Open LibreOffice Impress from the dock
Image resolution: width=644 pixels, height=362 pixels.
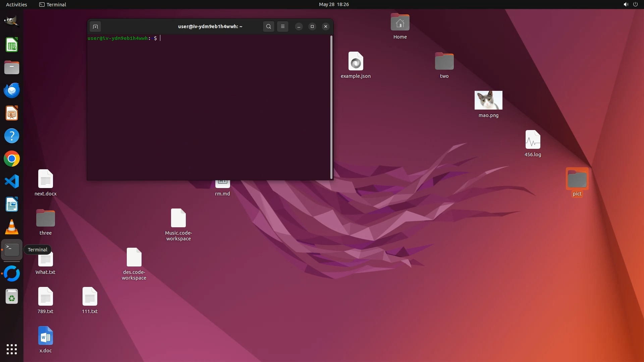(11, 113)
